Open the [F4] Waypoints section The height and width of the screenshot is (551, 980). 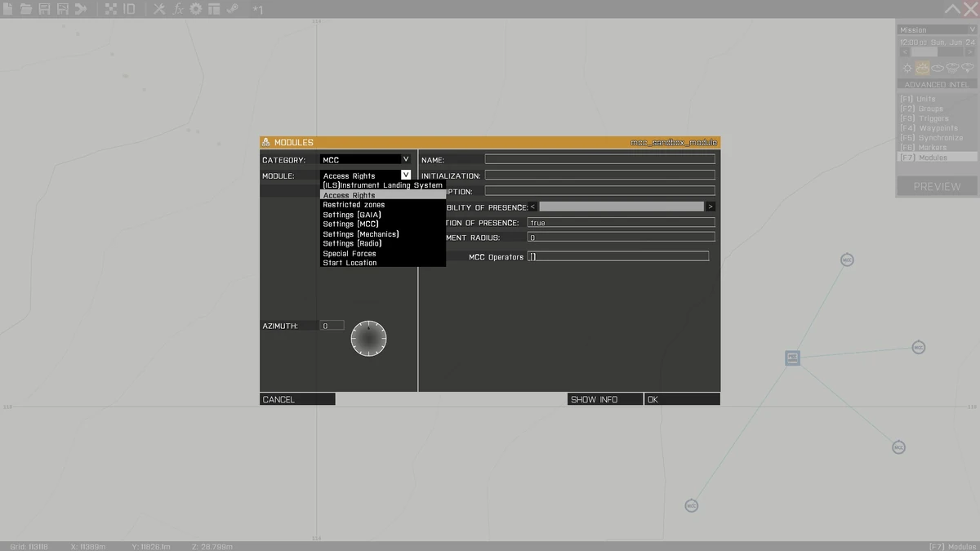pyautogui.click(x=931, y=127)
